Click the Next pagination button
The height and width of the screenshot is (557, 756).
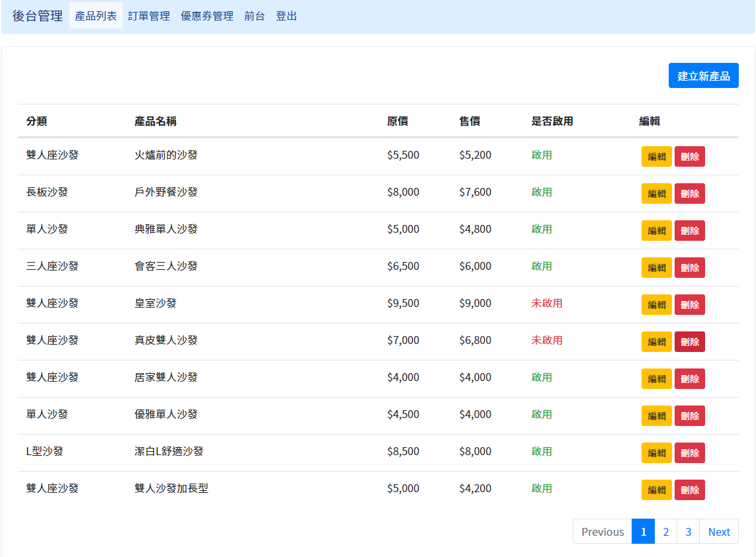click(x=719, y=531)
